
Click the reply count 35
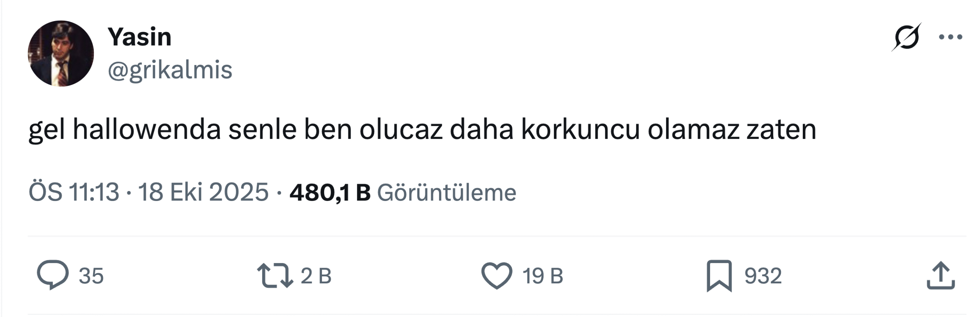[x=91, y=276]
